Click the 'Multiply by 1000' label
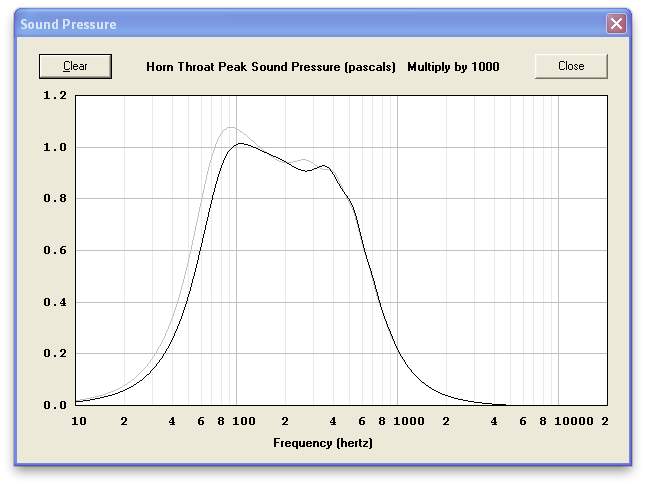Image resolution: width=646 pixels, height=486 pixels. [453, 67]
